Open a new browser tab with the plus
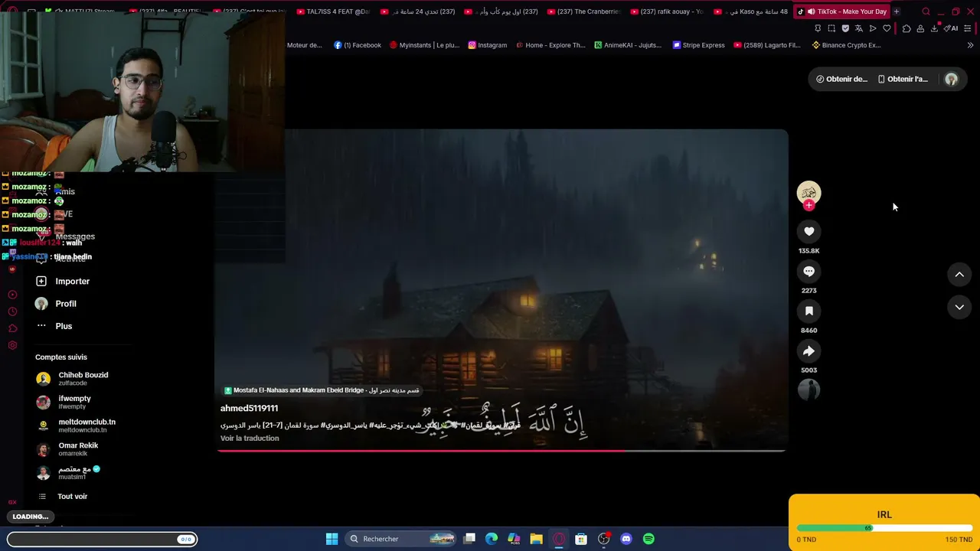The width and height of the screenshot is (980, 551). 897,11
